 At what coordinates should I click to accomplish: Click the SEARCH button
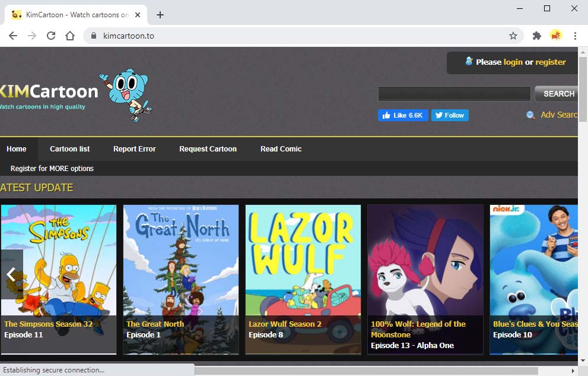click(558, 94)
